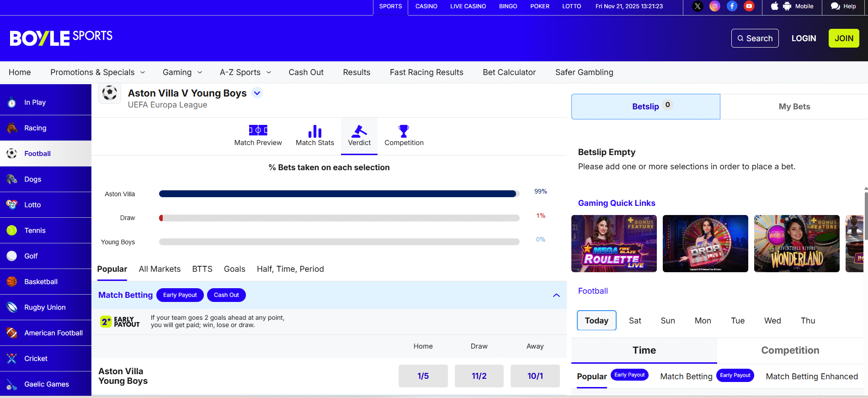Open Adventures Beyond Wonderland thumbnail
This screenshot has height=398, width=868.
pos(797,243)
